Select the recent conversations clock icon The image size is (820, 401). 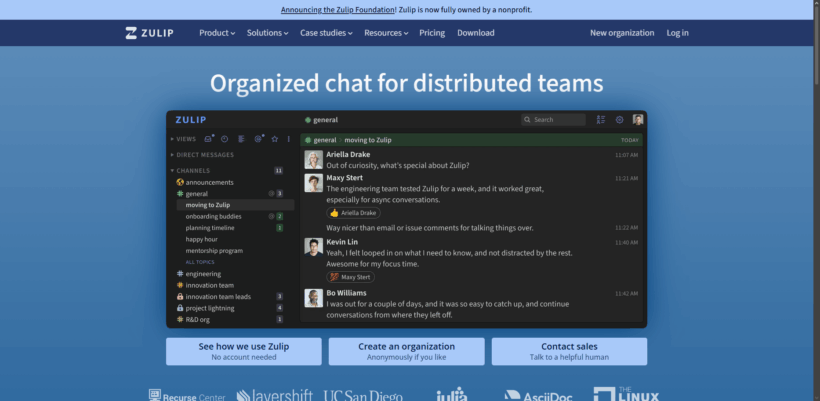click(x=224, y=139)
